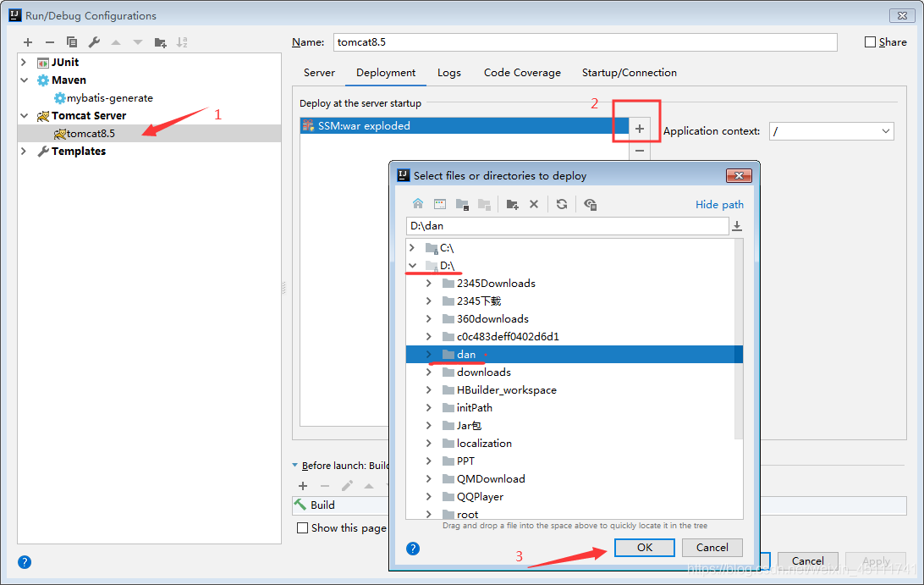
Task: Switch to Server tab
Action: pos(319,73)
